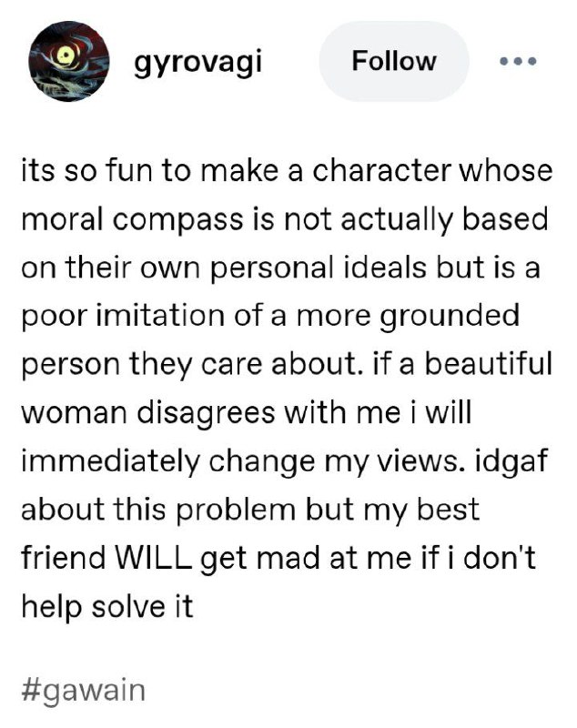577x728 pixels.
Task: Click the phrase 'poor imitation' in text
Action: pyautogui.click(x=123, y=316)
